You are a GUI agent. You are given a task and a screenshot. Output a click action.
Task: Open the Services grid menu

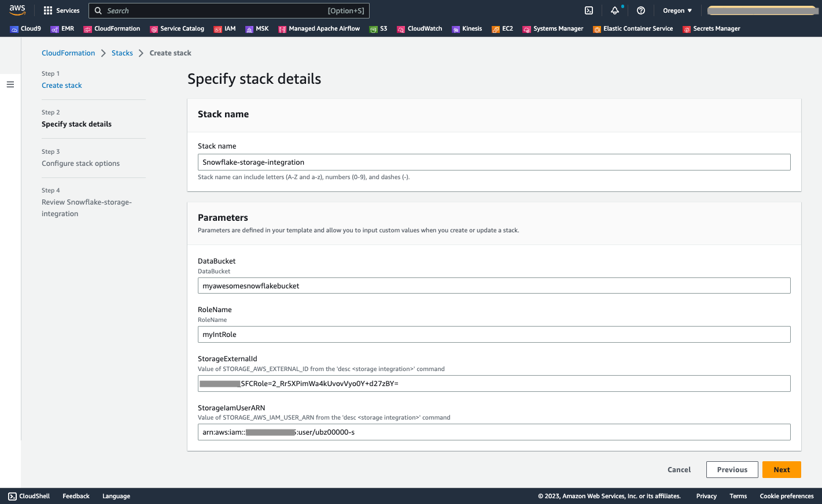tap(61, 10)
